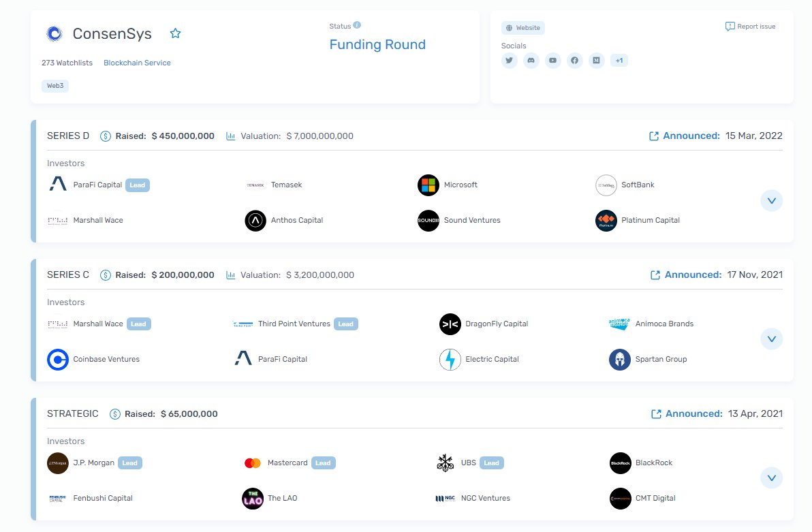Open the Blockchain Service category link
This screenshot has width=812, height=532.
tap(137, 63)
